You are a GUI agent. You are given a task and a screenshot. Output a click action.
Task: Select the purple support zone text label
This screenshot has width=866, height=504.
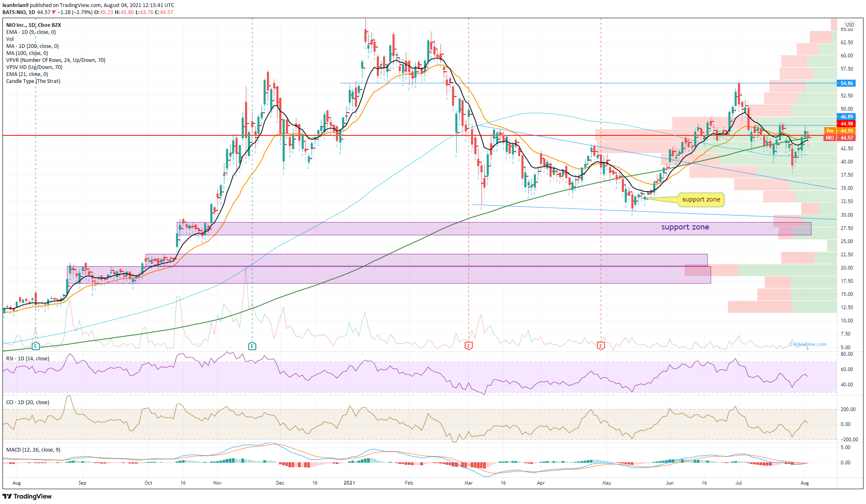(x=685, y=227)
